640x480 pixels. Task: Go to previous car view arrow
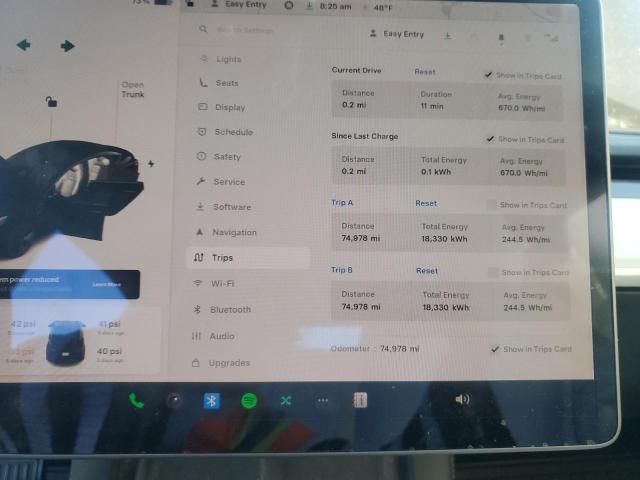point(23,45)
